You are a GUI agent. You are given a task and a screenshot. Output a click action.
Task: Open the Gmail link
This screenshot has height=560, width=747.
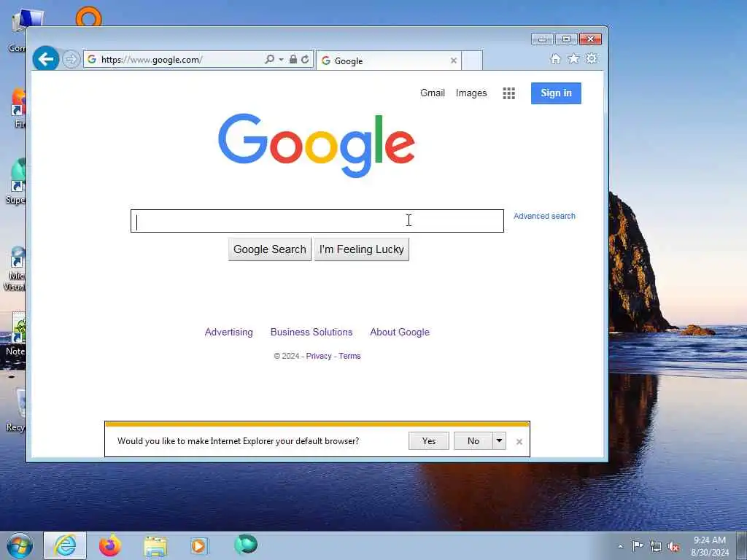coord(433,93)
